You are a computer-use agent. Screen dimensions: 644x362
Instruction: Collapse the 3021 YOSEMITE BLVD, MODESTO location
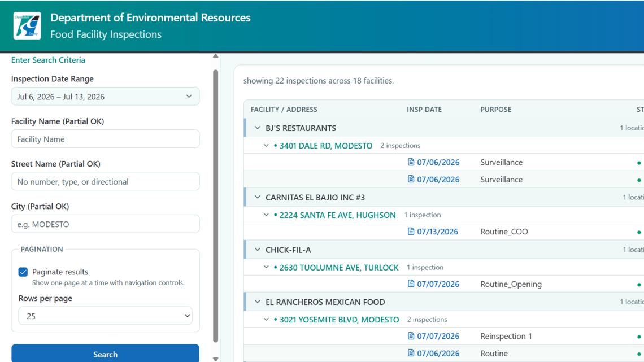click(266, 319)
